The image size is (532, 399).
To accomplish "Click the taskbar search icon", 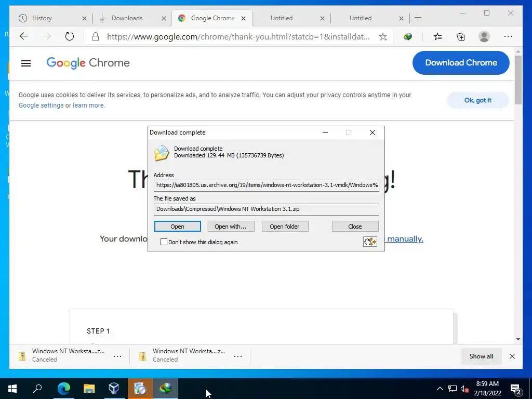I will tap(37, 388).
